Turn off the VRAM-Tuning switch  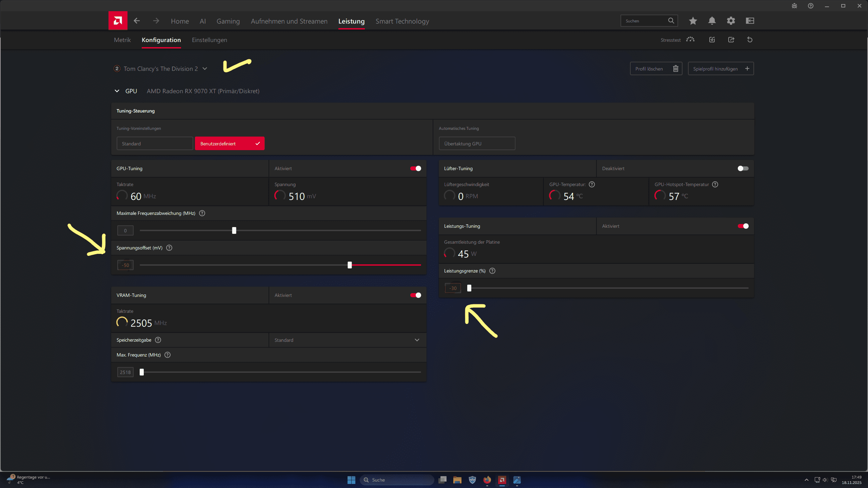click(x=416, y=295)
